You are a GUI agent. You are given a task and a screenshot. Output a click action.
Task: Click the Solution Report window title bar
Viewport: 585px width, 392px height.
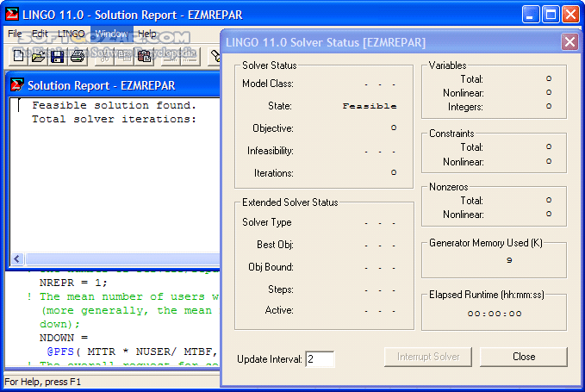[x=112, y=85]
